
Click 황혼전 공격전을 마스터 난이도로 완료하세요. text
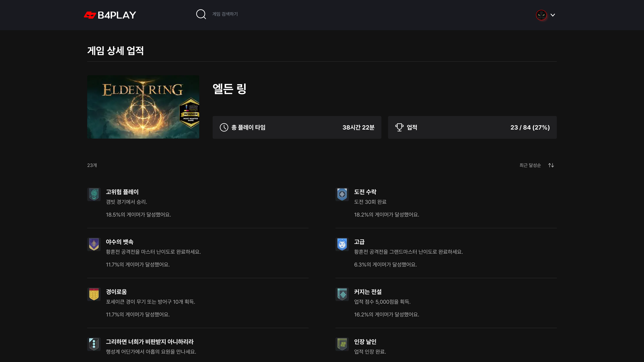coord(153,252)
